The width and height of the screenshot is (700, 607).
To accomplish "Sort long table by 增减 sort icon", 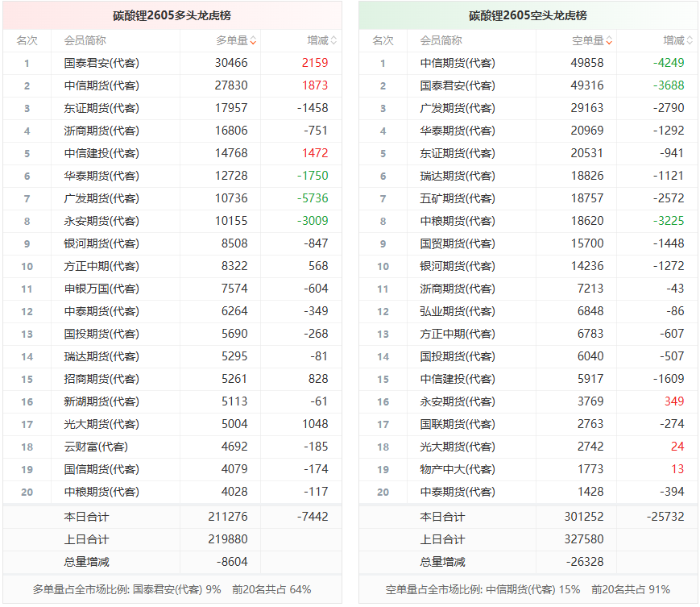I will tap(333, 40).
